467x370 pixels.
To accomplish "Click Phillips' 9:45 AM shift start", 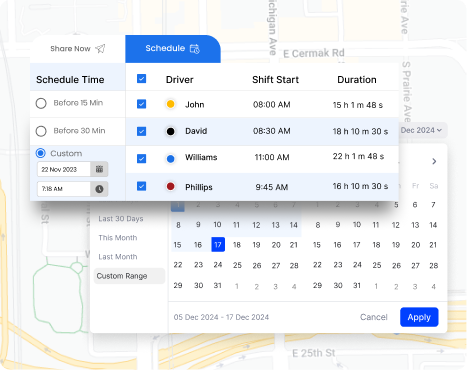I will pyautogui.click(x=272, y=187).
